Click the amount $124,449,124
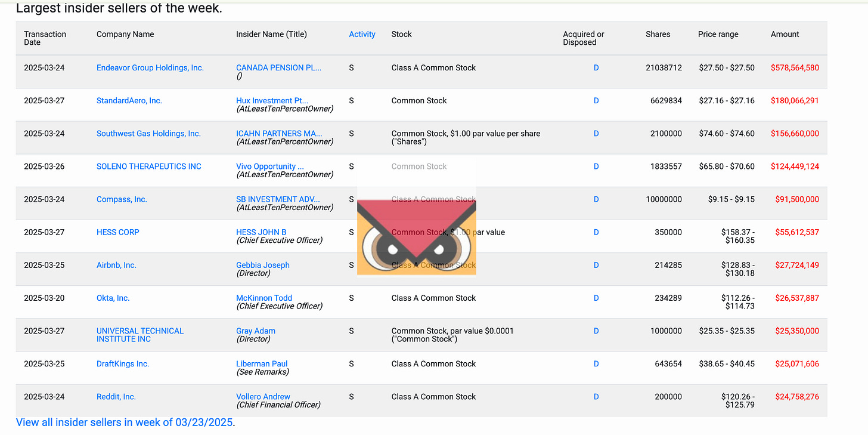The height and width of the screenshot is (435, 868). point(795,166)
